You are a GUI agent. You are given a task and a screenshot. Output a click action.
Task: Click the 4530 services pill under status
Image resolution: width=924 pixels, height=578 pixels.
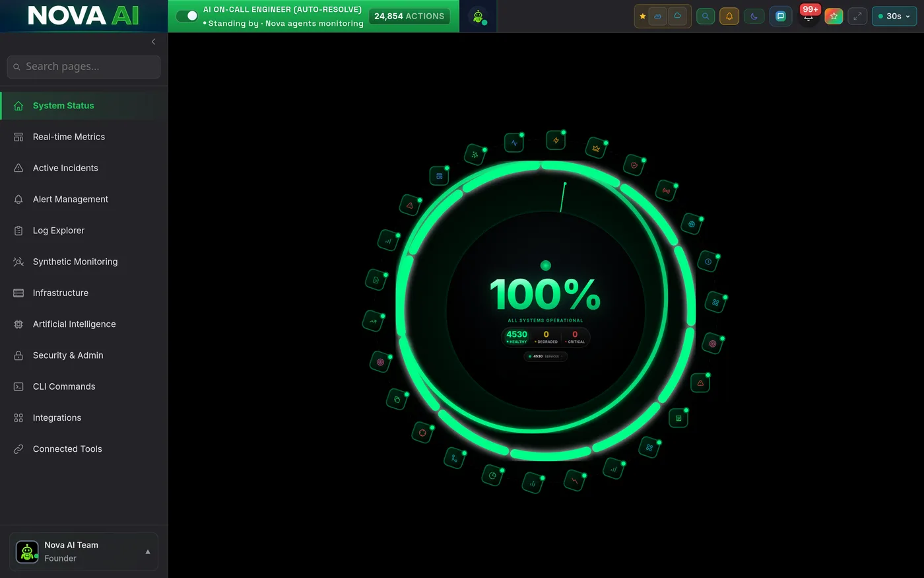click(x=545, y=356)
